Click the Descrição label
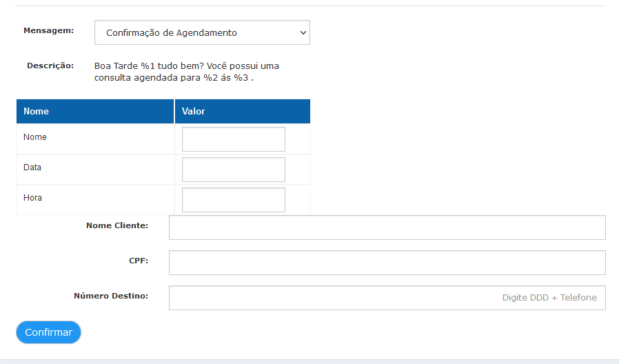The width and height of the screenshot is (619, 364). tap(50, 65)
